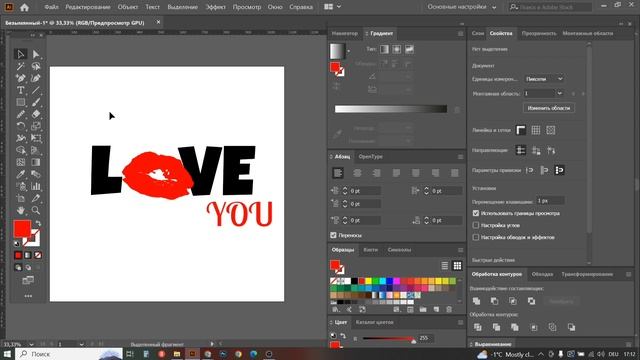The height and width of the screenshot is (360, 640).
Task: Switch to the Кисти tab
Action: click(x=371, y=250)
